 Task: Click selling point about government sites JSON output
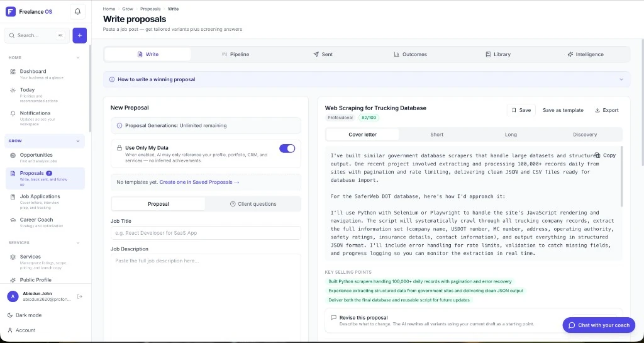pyautogui.click(x=426, y=290)
